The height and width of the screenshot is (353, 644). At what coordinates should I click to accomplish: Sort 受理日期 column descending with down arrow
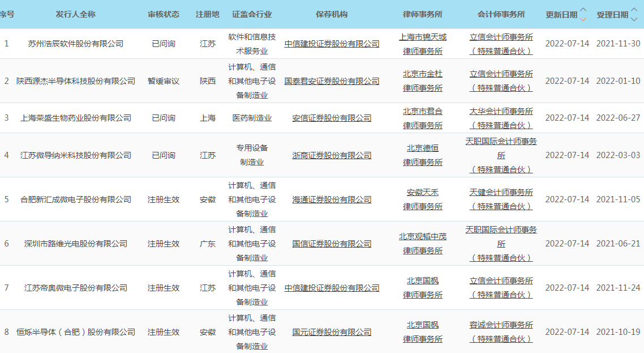point(634,19)
